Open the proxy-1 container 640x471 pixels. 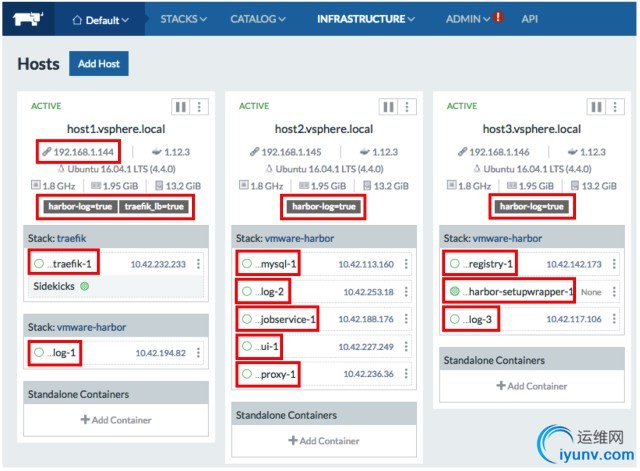[x=276, y=374]
